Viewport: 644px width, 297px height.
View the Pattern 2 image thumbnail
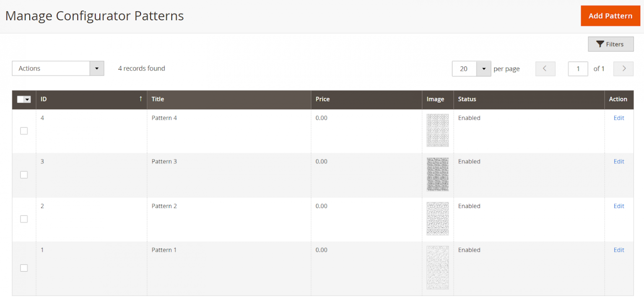coord(437,219)
